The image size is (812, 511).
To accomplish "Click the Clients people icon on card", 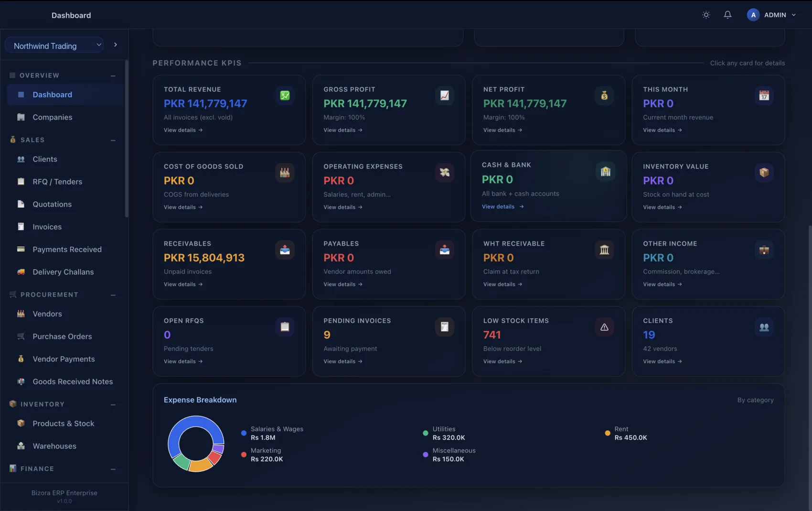I will click(764, 327).
